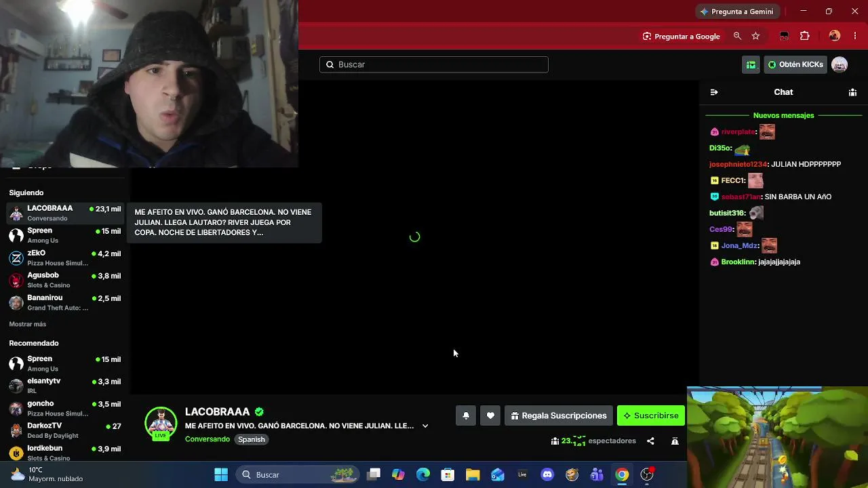Viewport: 868px width, 488px height.
Task: Click the Pregunta a Gemini button
Action: [737, 12]
